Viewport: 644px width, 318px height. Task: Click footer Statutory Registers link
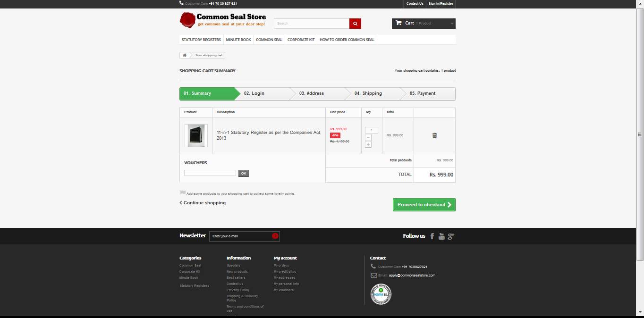tap(195, 285)
